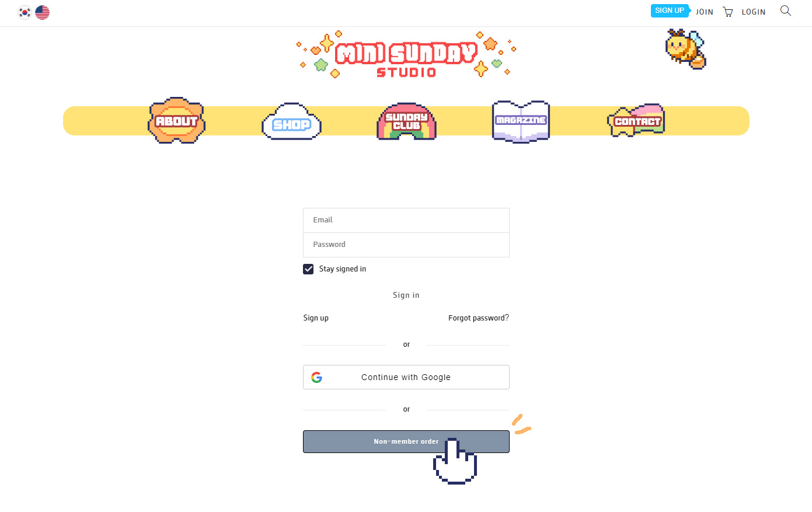The height and width of the screenshot is (512, 812).
Task: Go to the Sunday Club rainbow icon
Action: [x=406, y=121]
